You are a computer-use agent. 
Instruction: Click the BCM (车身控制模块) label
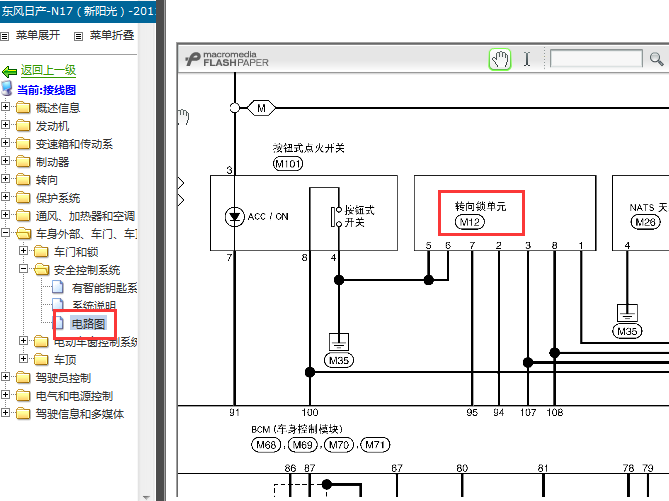(297, 429)
